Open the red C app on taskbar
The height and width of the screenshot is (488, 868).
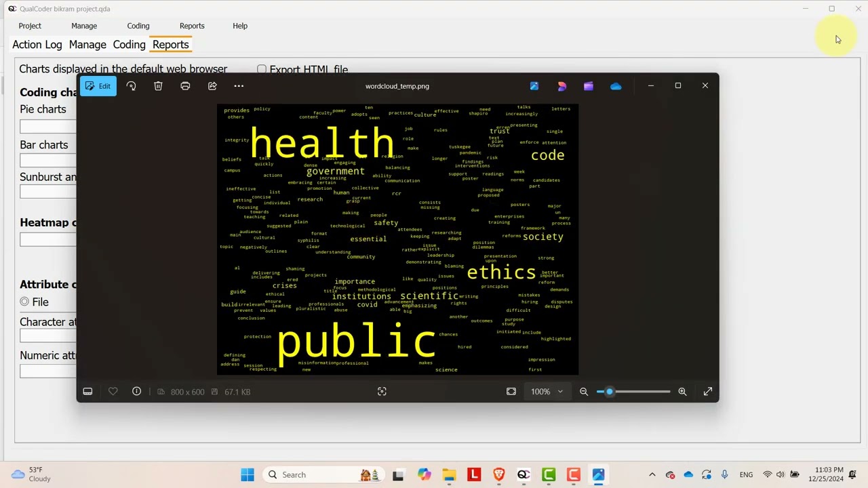click(573, 474)
